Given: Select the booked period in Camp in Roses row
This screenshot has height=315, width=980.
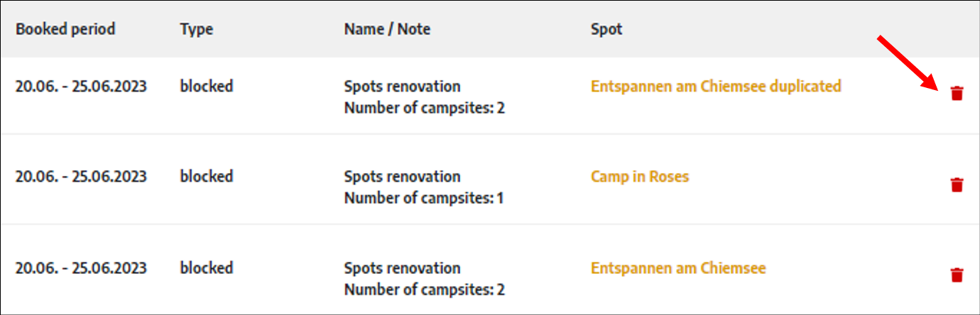Looking at the screenshot, I should click(x=81, y=177).
